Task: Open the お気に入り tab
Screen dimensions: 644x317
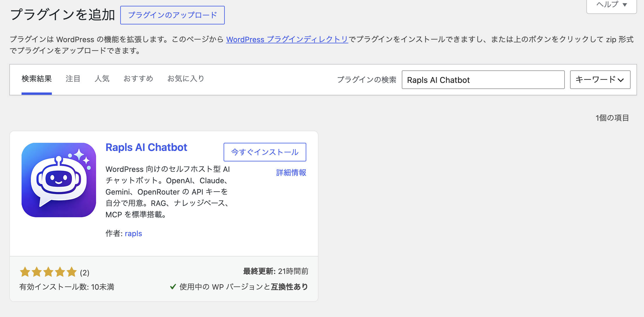Action: [186, 79]
